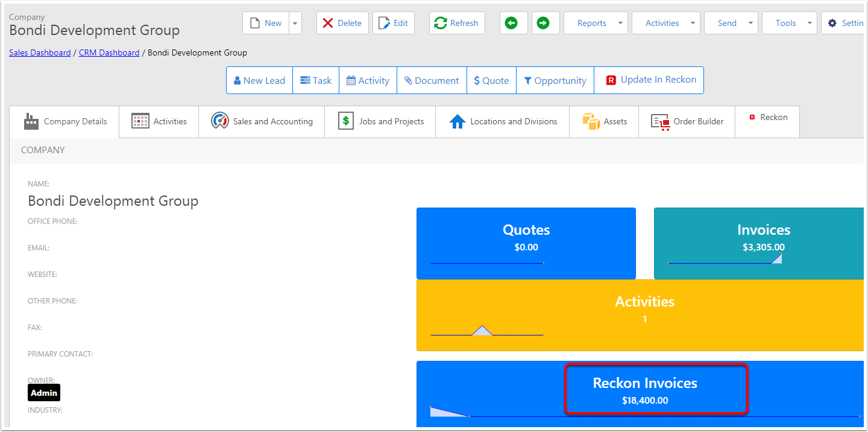This screenshot has width=868, height=432.
Task: Go to previous record with green left arrow
Action: tap(514, 23)
